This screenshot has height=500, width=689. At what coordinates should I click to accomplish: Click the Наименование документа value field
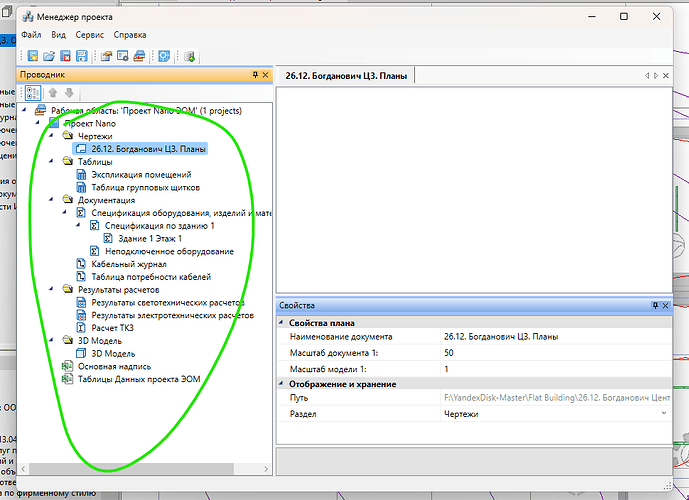(x=556, y=337)
